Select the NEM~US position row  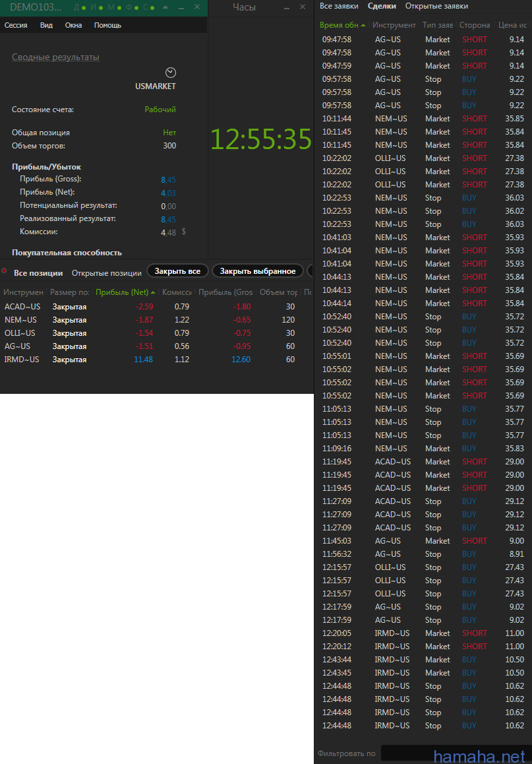tap(157, 320)
